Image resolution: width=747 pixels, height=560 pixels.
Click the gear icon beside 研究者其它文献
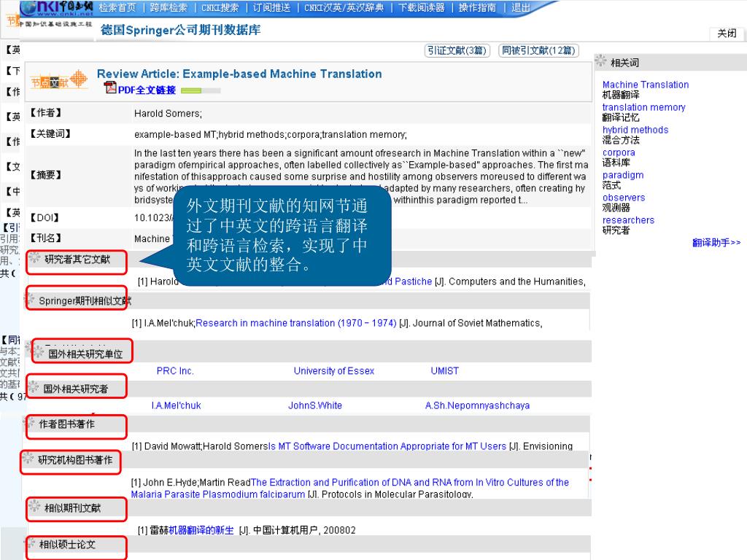click(34, 258)
